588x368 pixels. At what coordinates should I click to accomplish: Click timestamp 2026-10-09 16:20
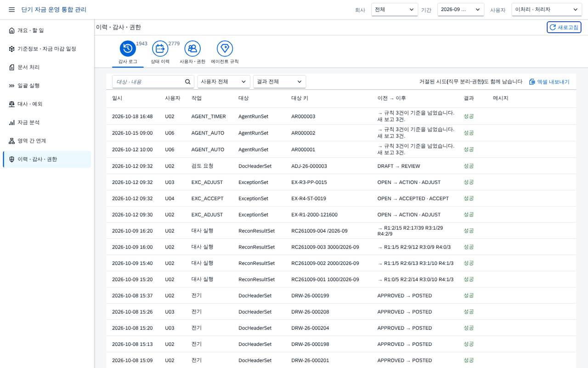132,231
